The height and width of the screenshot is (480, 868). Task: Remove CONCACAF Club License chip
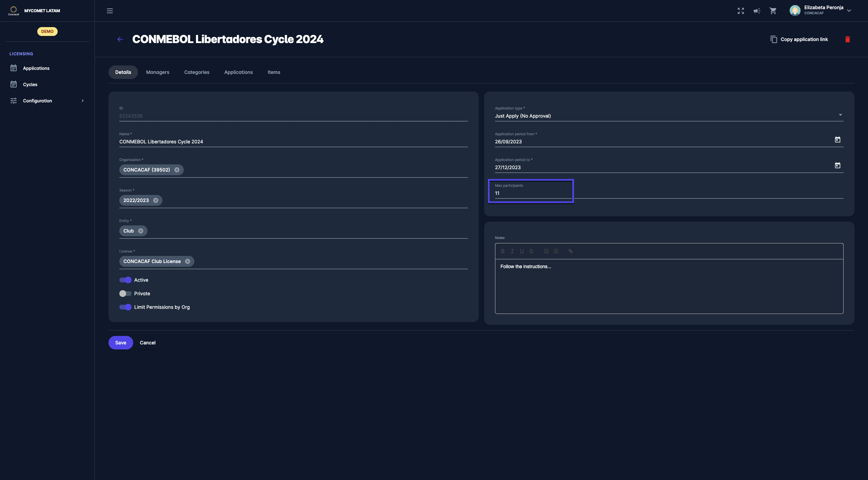pos(188,261)
